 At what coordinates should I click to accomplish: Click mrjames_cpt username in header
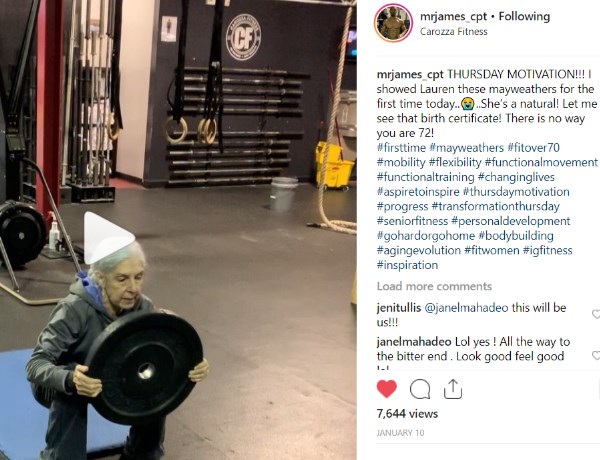coord(453,16)
